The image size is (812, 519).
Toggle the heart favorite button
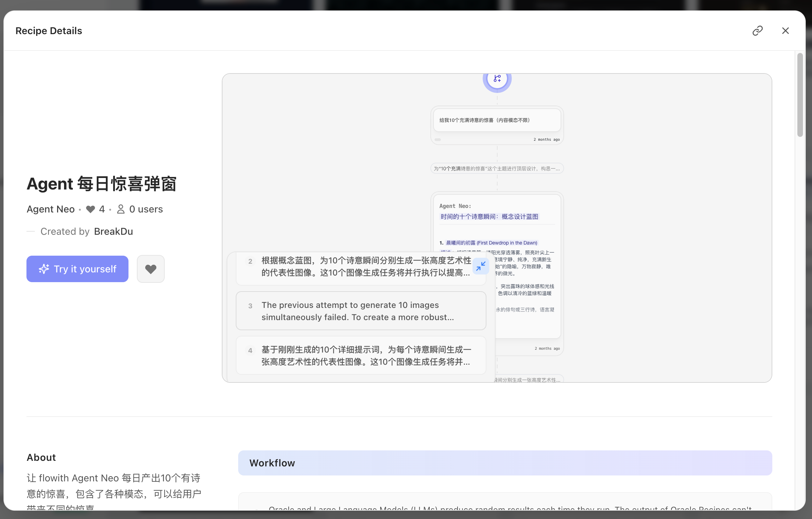click(x=151, y=269)
